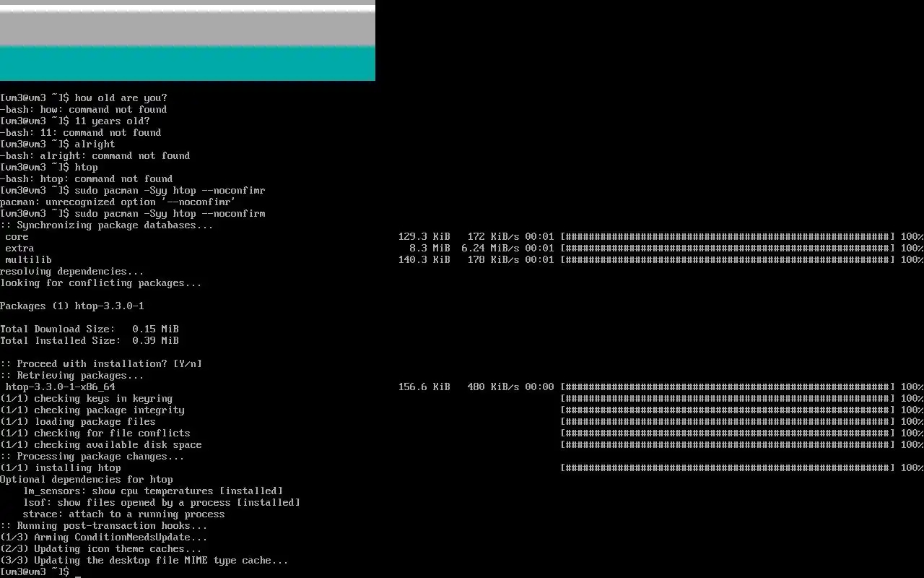Click 'strace: attach to a running process' line
This screenshot has height=578, width=924.
(124, 514)
